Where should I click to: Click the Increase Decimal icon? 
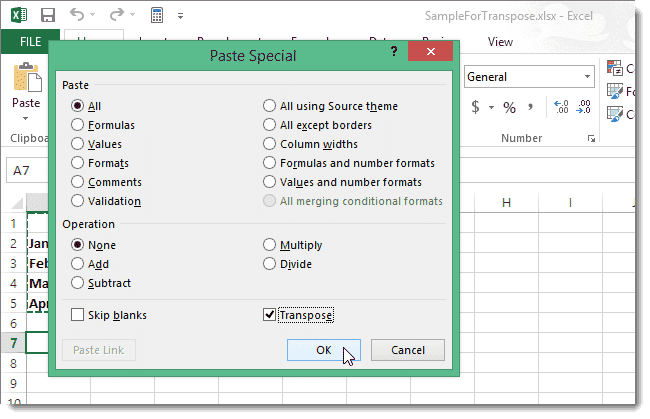[x=560, y=107]
